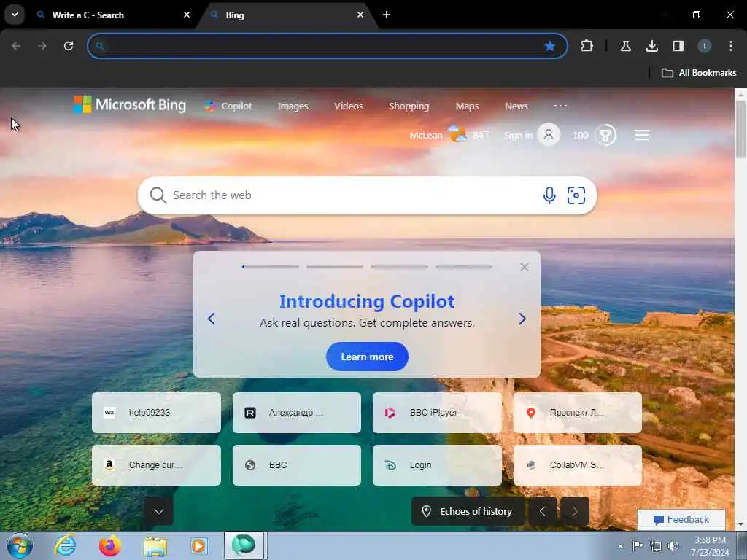Open Amazon 'Change cur...' quick link

pos(156,465)
